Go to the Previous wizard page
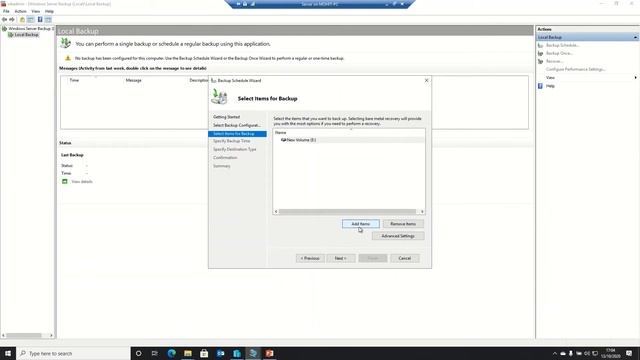The height and width of the screenshot is (360, 640). (310, 258)
